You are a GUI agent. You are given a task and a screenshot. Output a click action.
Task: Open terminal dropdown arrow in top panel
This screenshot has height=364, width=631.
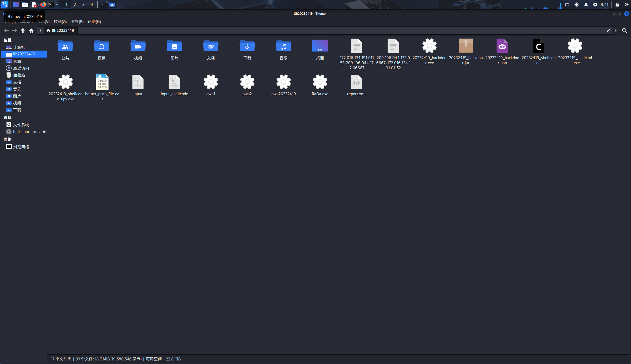(57, 5)
